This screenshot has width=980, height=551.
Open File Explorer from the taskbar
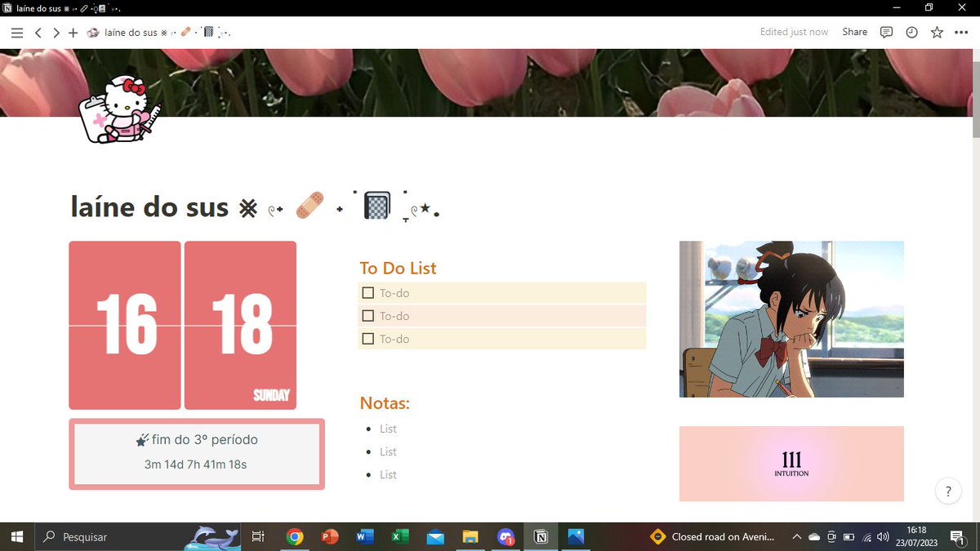click(470, 537)
